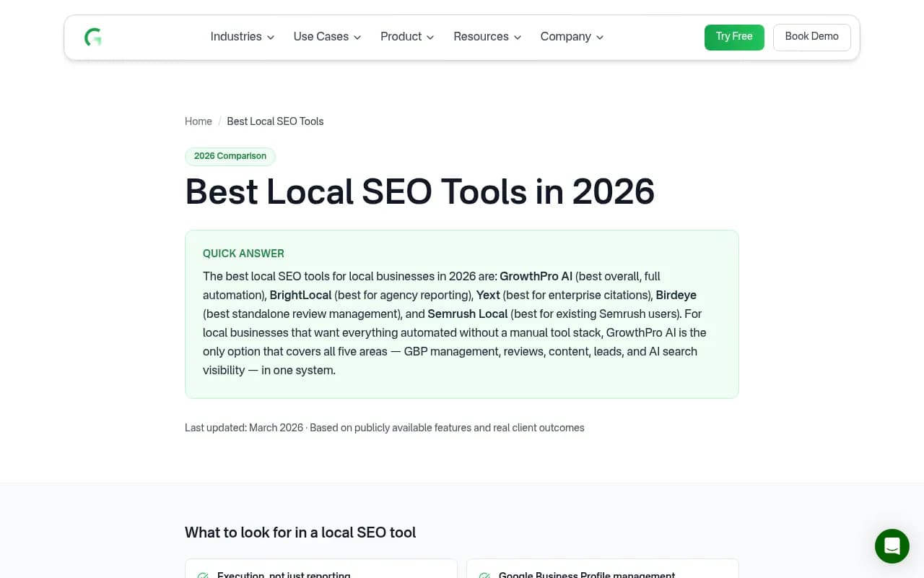Click the checkmark icon beside Google Business Profile management
Screen dimensions: 924x578
(x=484, y=576)
